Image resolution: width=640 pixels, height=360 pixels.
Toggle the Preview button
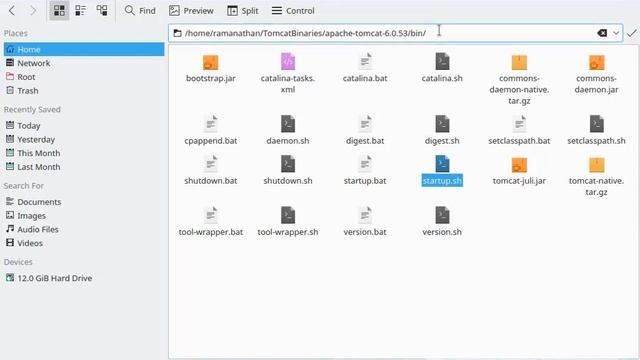click(191, 11)
